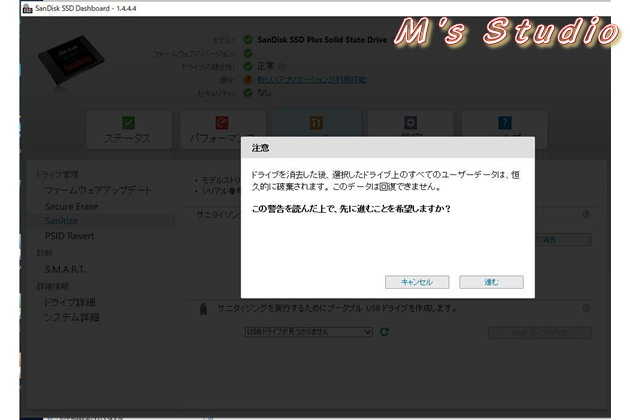Select Secure Erase in sidebar
The width and height of the screenshot is (630, 420).
[72, 207]
